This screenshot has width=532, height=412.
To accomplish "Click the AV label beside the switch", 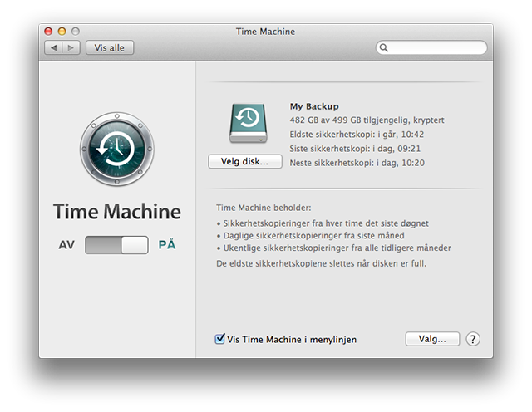I will [66, 245].
